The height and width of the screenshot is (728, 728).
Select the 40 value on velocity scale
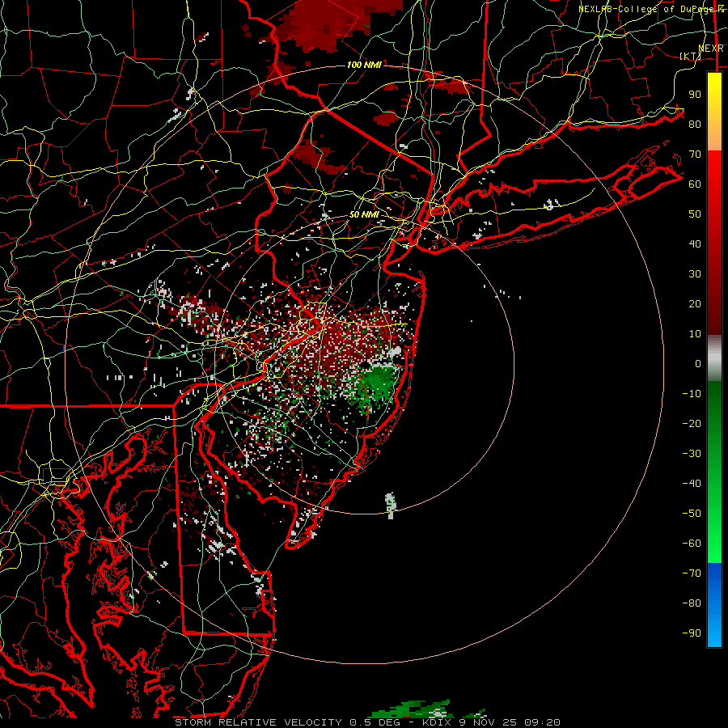pyautogui.click(x=695, y=243)
